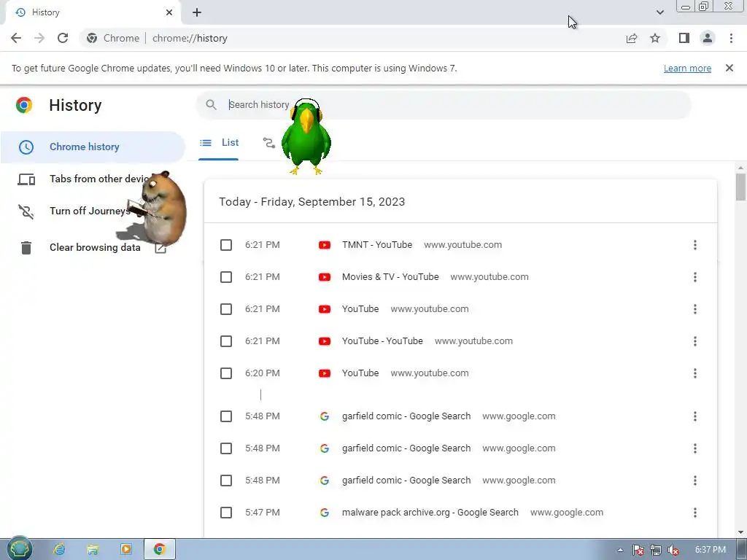Open a new tab with plus button
This screenshot has width=747, height=560.
[197, 12]
